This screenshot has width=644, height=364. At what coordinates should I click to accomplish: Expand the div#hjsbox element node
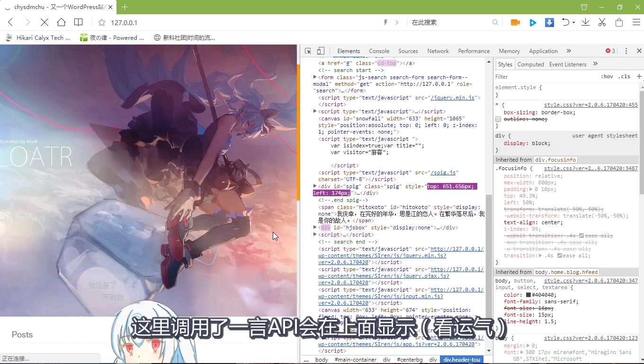point(315,227)
